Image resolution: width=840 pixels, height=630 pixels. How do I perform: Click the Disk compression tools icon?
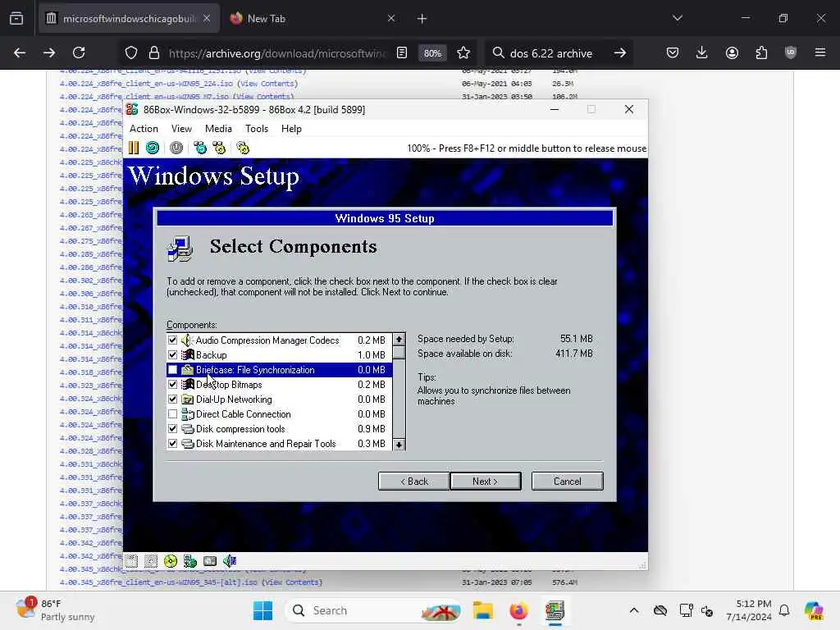coord(187,428)
